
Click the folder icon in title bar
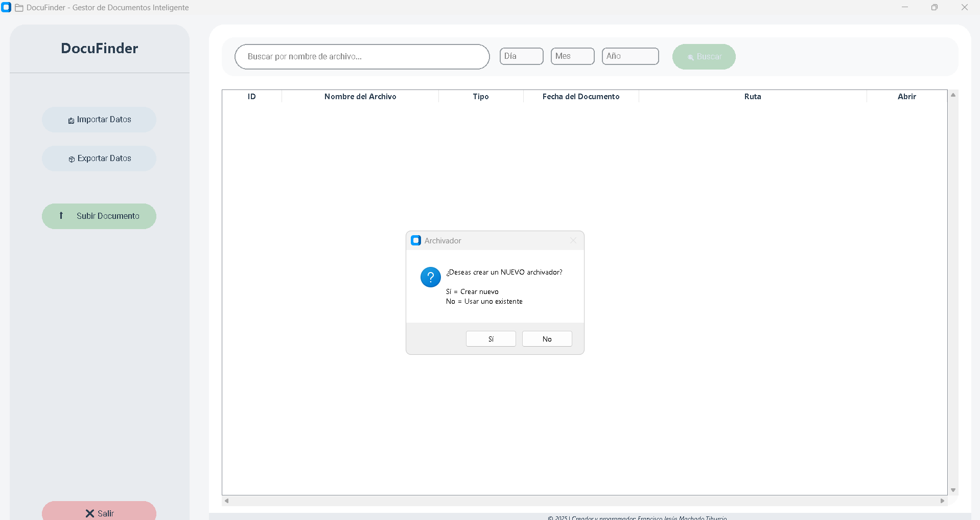(19, 8)
